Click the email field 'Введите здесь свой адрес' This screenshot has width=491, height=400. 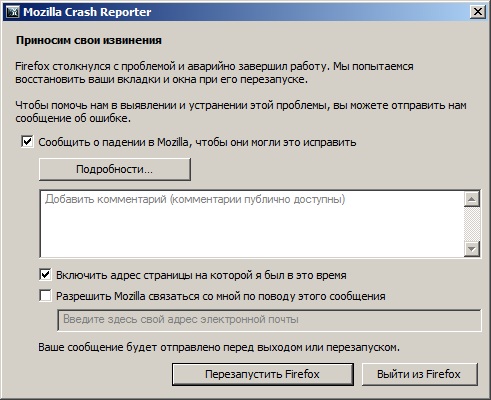tap(269, 320)
